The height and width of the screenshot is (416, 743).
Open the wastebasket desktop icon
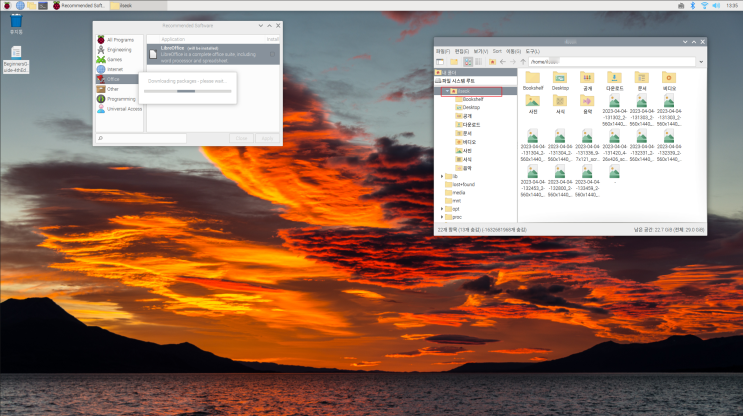16,24
